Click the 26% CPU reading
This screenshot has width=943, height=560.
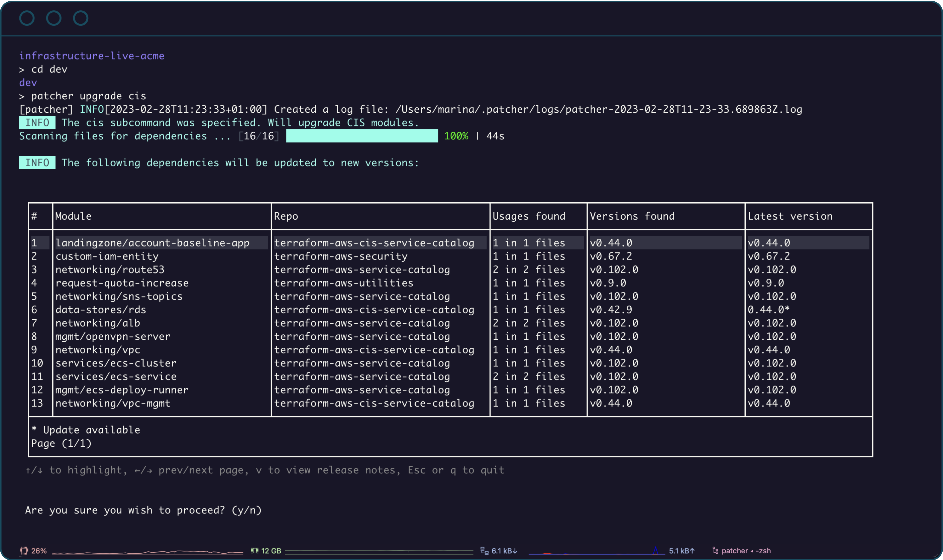tap(39, 551)
